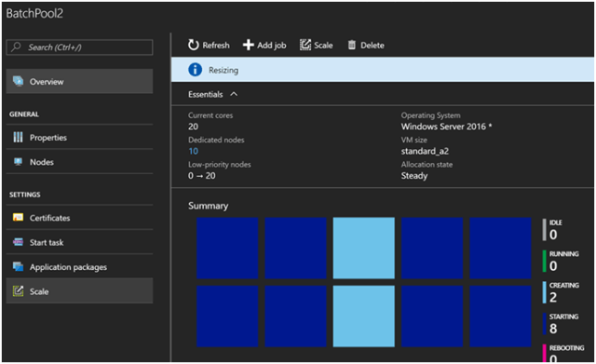Select first light-blue creating node tile

pos(364,249)
